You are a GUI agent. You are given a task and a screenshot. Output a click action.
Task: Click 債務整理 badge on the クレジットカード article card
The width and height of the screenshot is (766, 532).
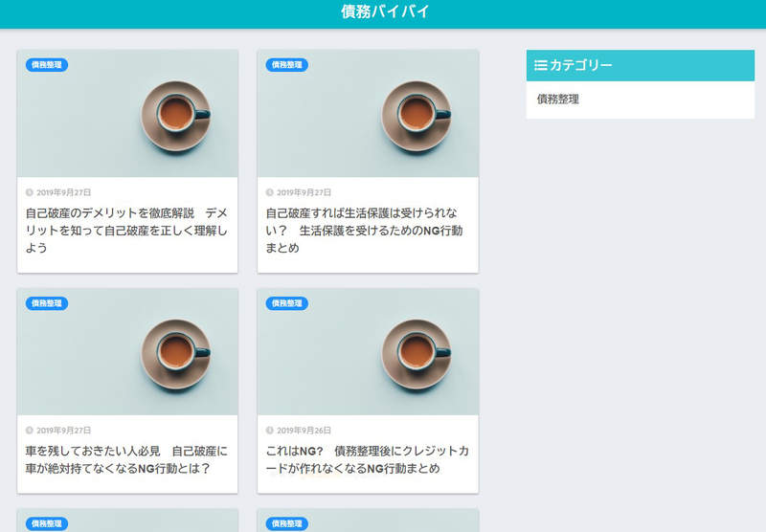[x=287, y=303]
